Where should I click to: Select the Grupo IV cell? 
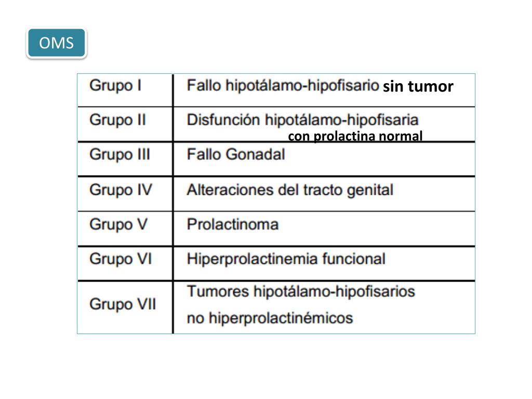coord(121,190)
